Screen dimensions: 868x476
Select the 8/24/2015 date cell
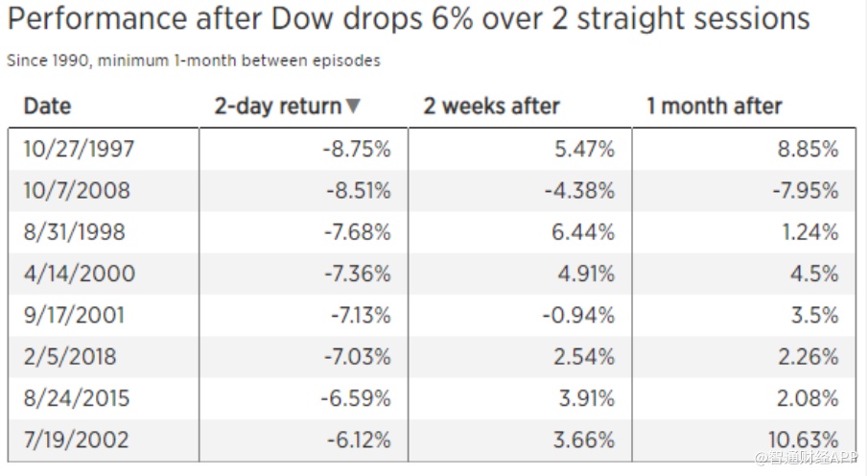click(x=76, y=398)
